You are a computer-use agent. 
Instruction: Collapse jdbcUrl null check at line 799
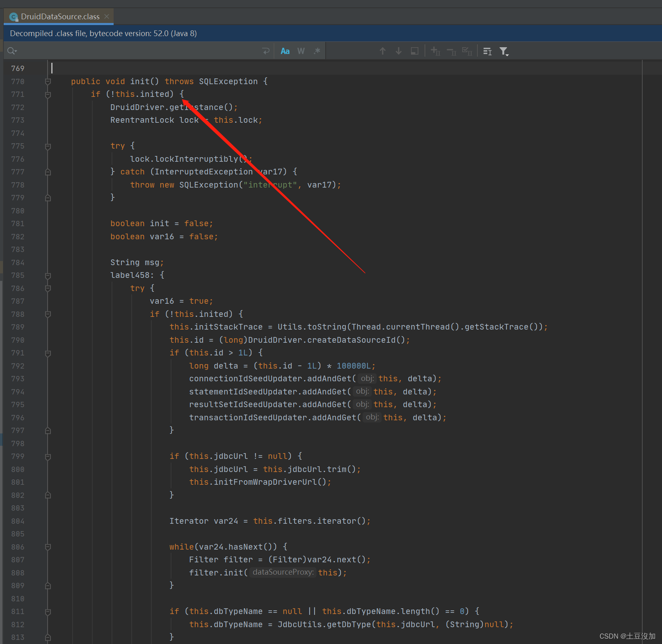pyautogui.click(x=48, y=456)
